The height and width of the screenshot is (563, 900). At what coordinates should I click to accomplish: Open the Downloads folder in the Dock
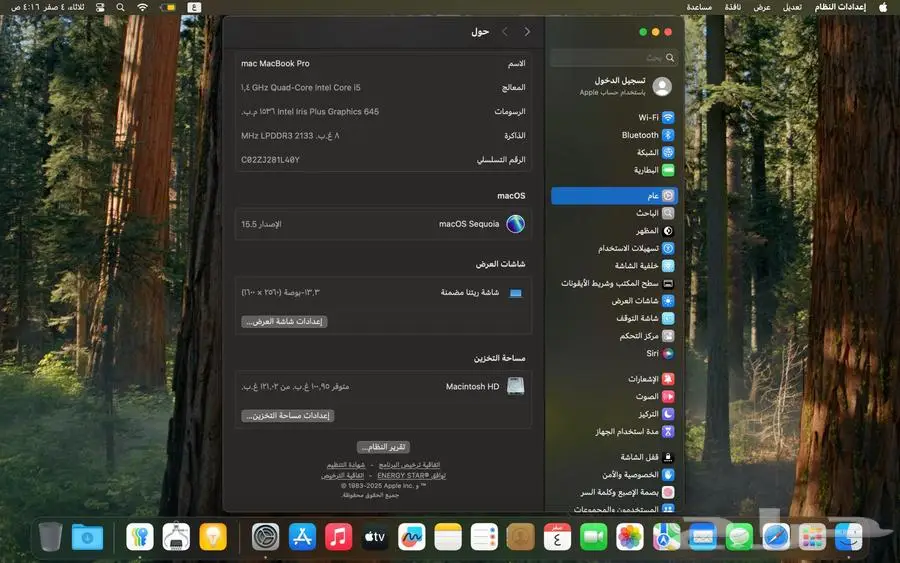87,537
